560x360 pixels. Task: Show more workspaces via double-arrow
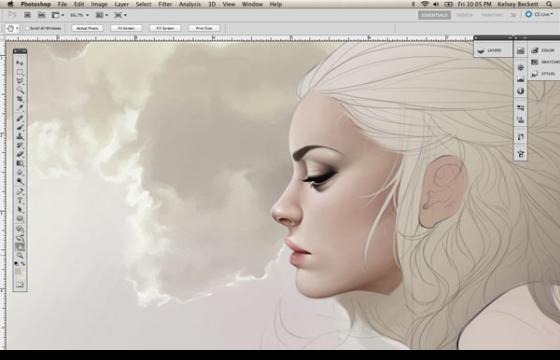[513, 15]
